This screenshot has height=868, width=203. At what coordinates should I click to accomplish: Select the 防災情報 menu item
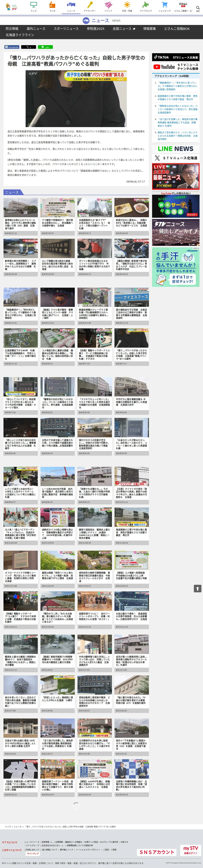12,29
